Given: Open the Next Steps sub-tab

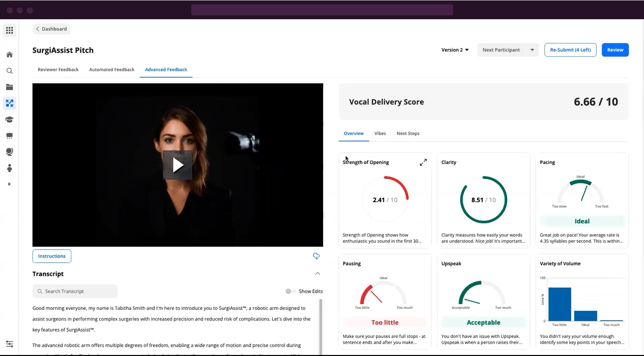Looking at the screenshot, I should (408, 133).
